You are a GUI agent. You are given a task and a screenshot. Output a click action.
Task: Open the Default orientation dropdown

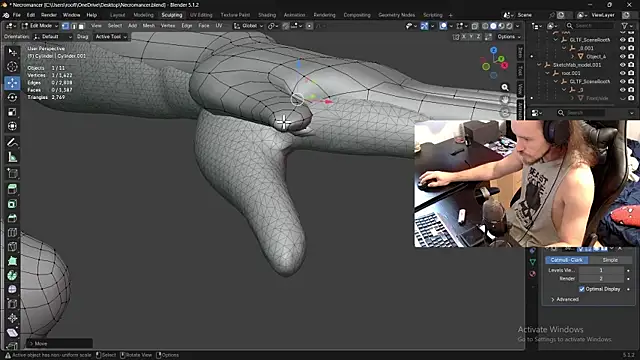(53, 37)
